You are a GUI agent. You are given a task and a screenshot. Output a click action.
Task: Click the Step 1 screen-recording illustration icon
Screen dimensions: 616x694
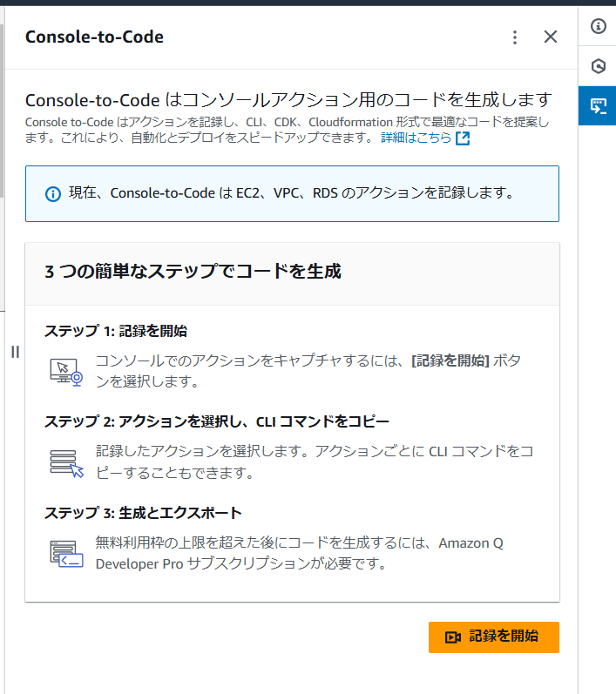coord(66,372)
